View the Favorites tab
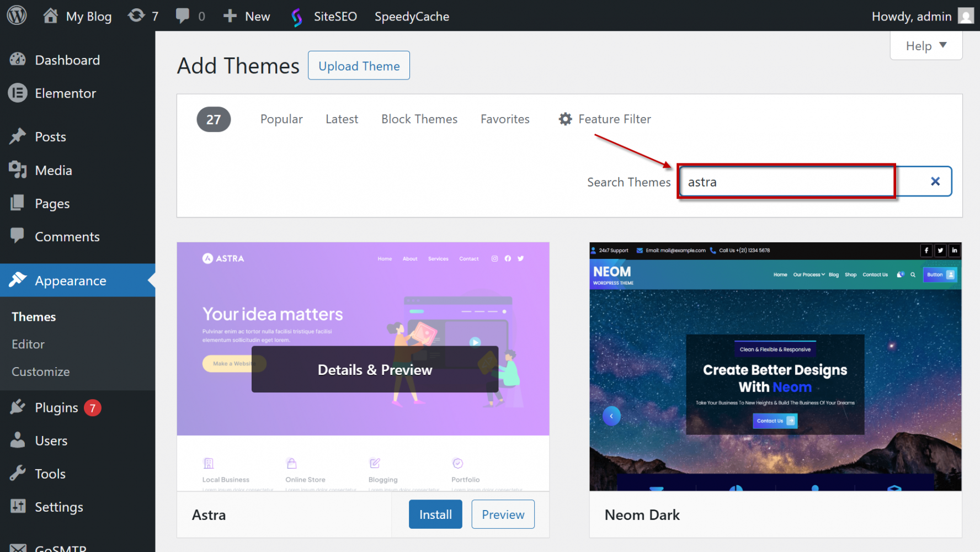 click(x=504, y=119)
